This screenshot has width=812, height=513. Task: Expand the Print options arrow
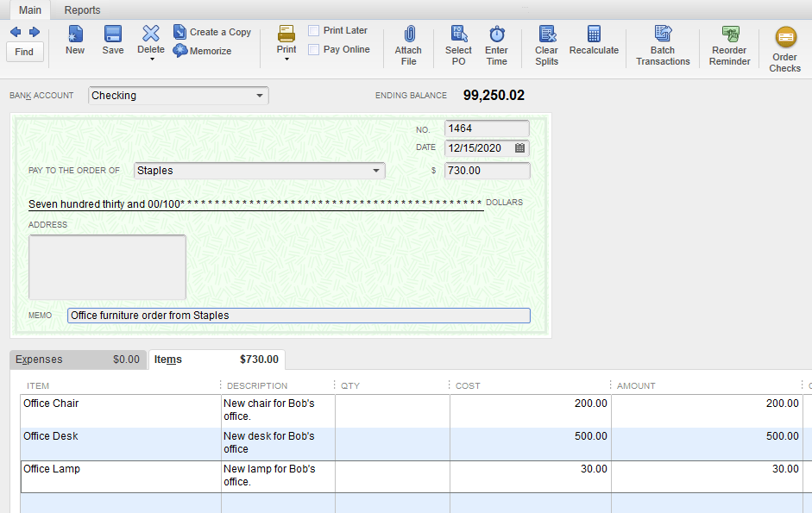tap(286, 60)
